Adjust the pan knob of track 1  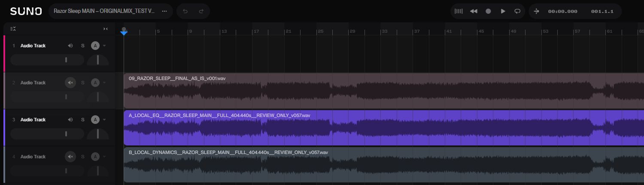pyautogui.click(x=98, y=60)
